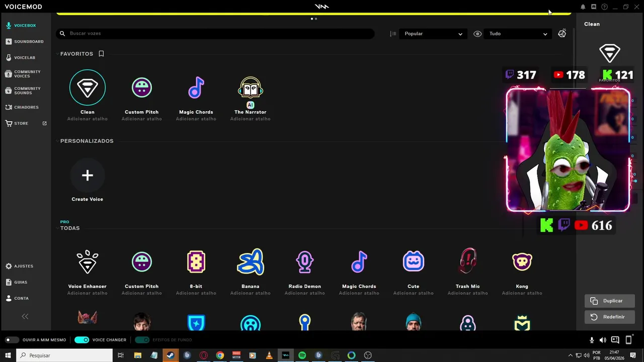Open Ajustes settings
The width and height of the screenshot is (644, 362).
(20, 266)
